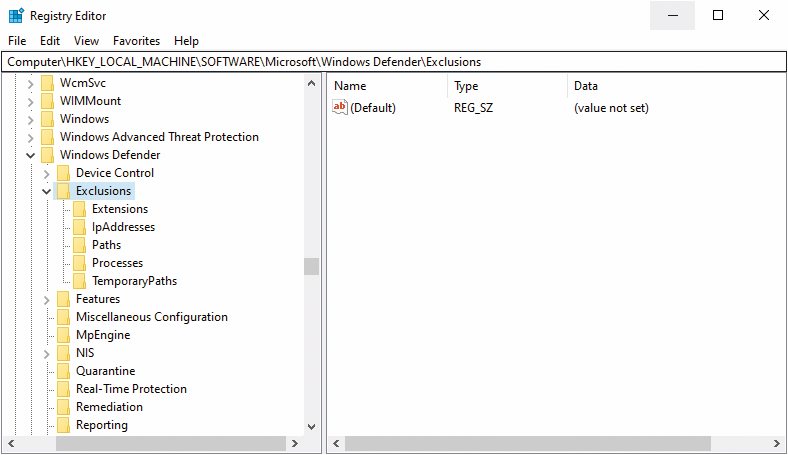
Task: Click the Registry Editor app icon in title bar
Action: click(16, 16)
